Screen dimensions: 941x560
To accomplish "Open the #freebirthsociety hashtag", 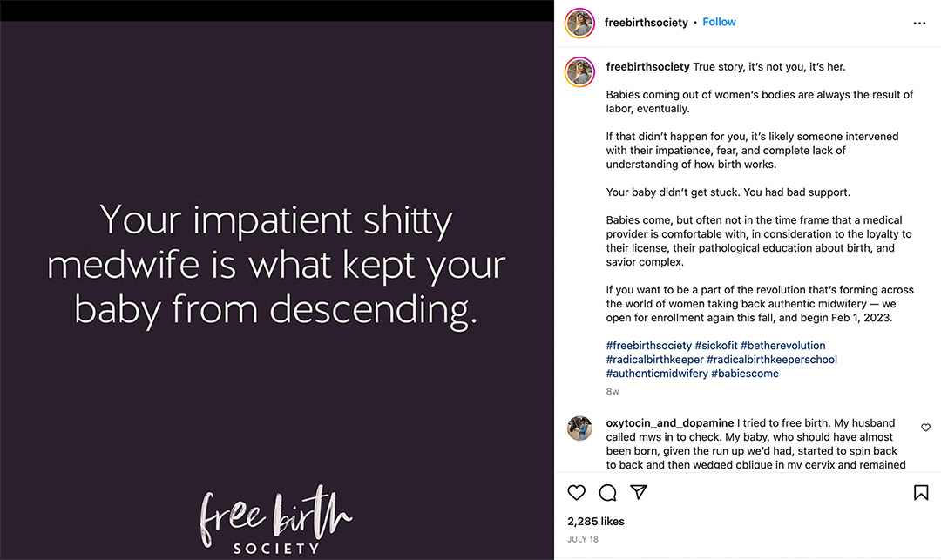I will tap(648, 345).
